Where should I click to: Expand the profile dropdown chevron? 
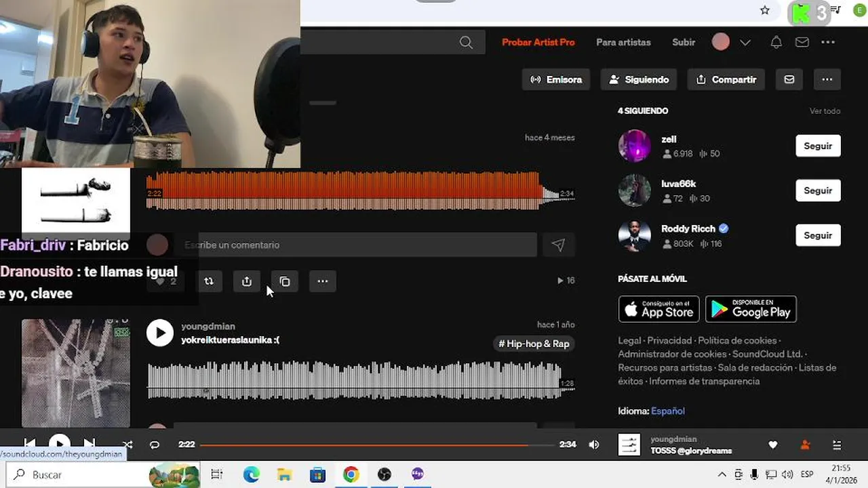[745, 42]
